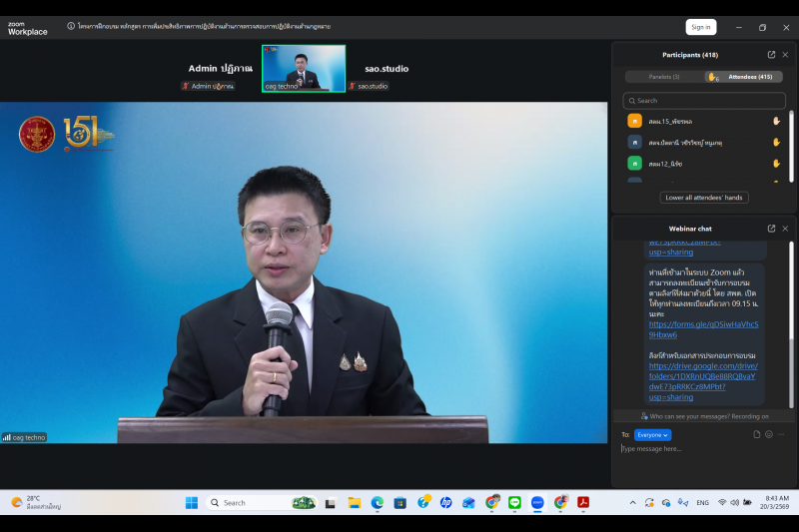Click Lower all attendees' hands button
The height and width of the screenshot is (532, 799).
tap(704, 198)
